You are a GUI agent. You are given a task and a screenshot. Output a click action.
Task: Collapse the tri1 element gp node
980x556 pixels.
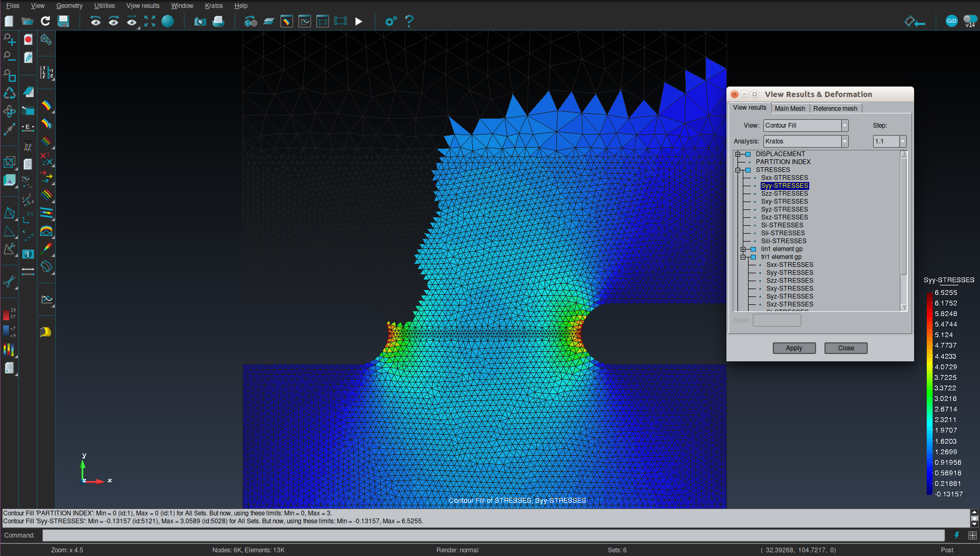tap(743, 257)
